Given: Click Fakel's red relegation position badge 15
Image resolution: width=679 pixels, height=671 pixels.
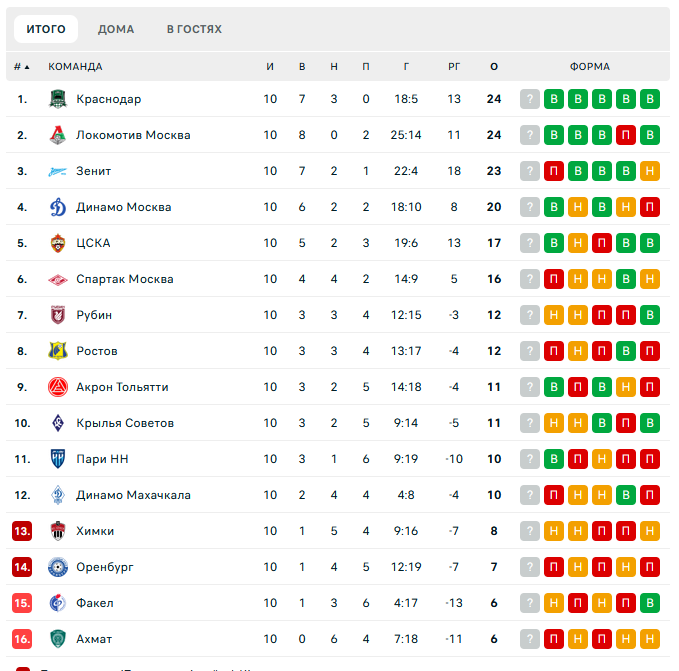Looking at the screenshot, I should (x=22, y=603).
